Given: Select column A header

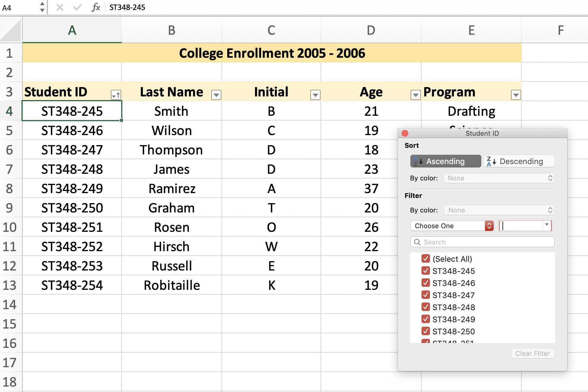Looking at the screenshot, I should point(72,30).
